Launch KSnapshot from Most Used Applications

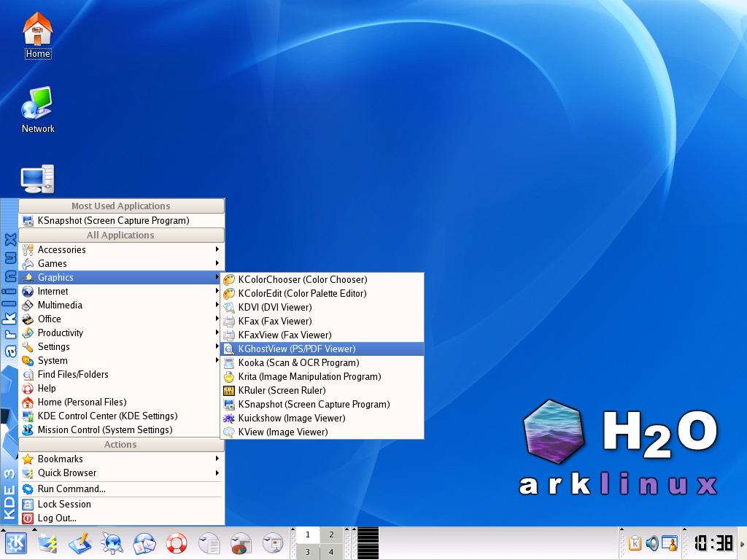(122, 220)
